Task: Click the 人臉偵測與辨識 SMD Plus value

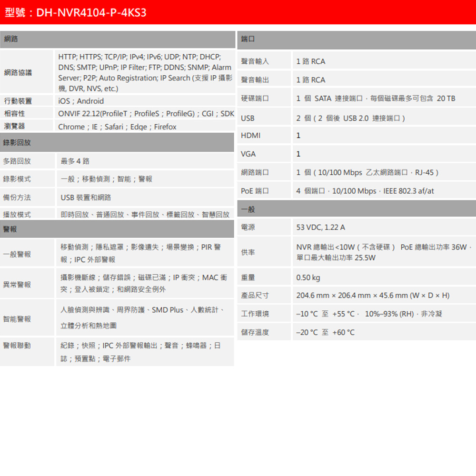Action: [x=142, y=317]
